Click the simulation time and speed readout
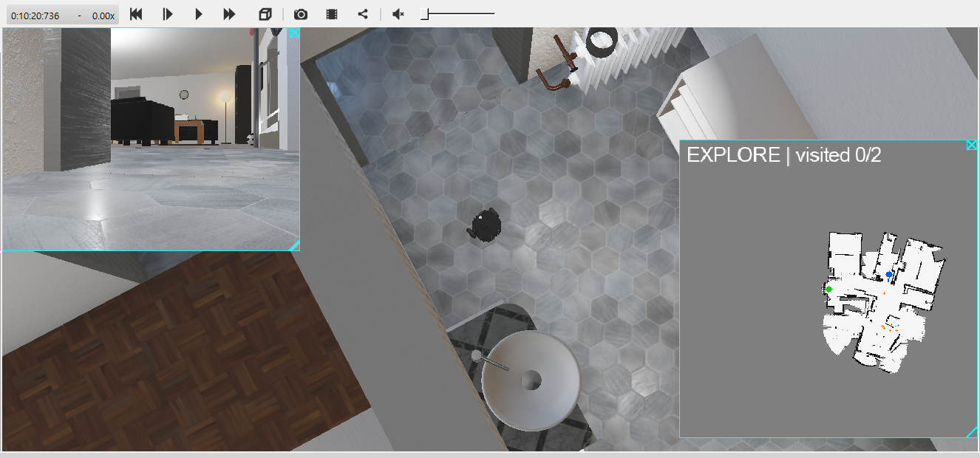Image resolution: width=980 pixels, height=458 pixels. pyautogui.click(x=63, y=15)
